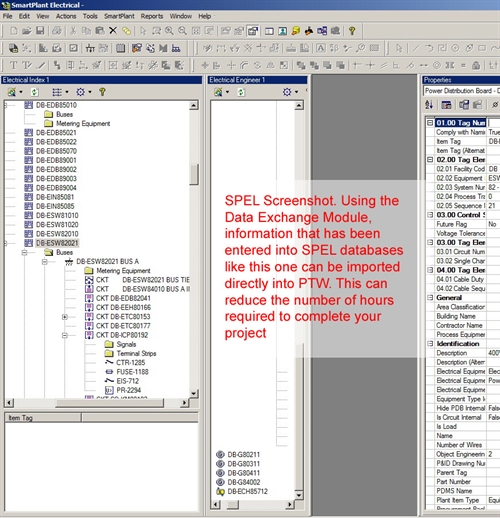Click the Text T tool icon
This screenshot has height=518, width=500.
coord(13,65)
